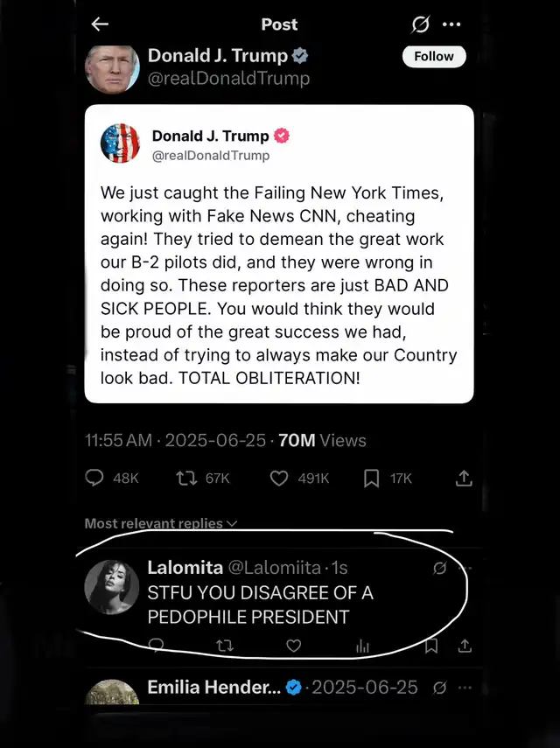Open the @realDonaldTrump handle link
This screenshot has width=560, height=748.
[228, 79]
